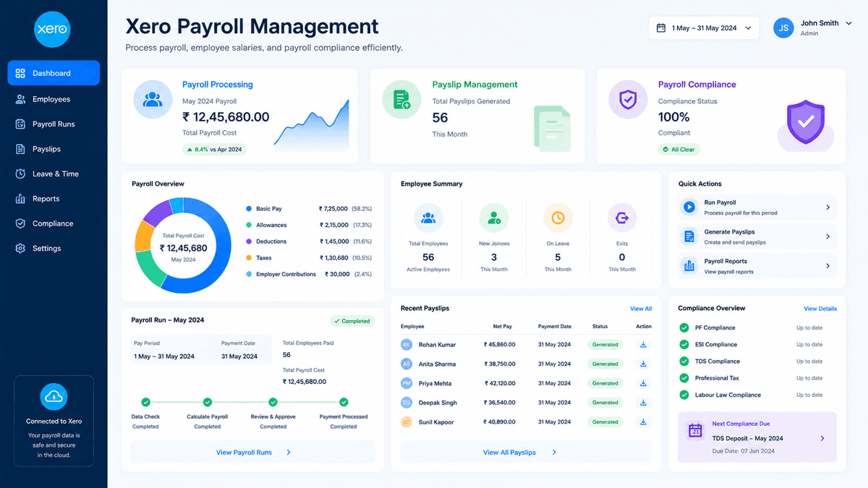Click View All Payslips button
Screen dimensions: 868x488
[x=520, y=453]
